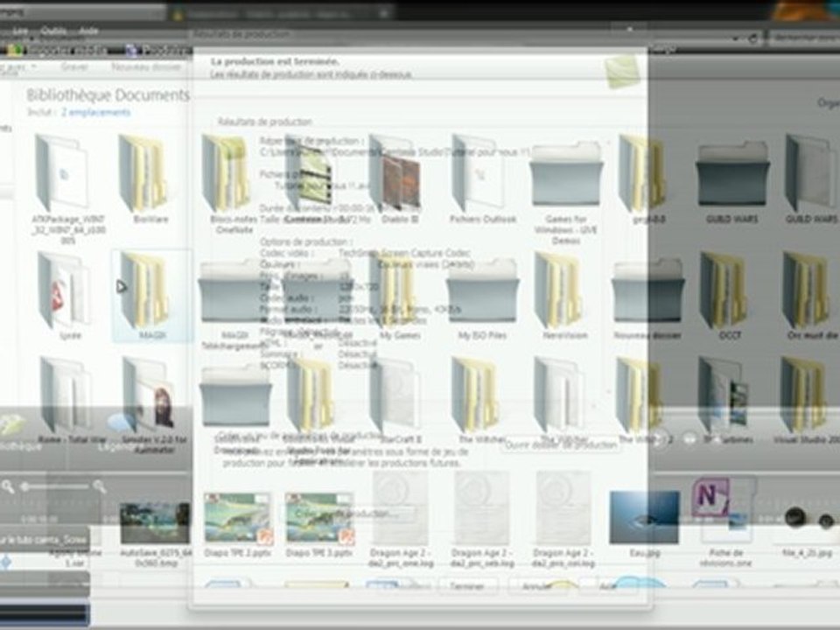
Task: Open the Visual Studio folder
Action: click(x=808, y=401)
